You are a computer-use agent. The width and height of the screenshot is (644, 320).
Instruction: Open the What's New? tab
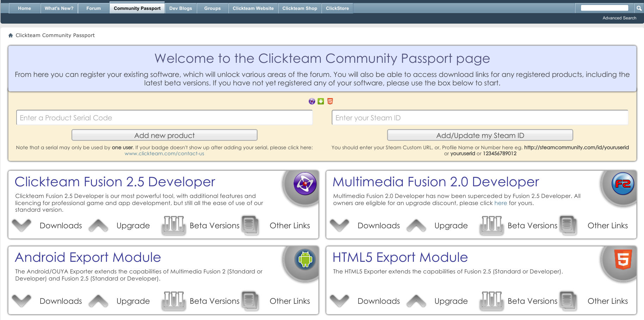(59, 8)
